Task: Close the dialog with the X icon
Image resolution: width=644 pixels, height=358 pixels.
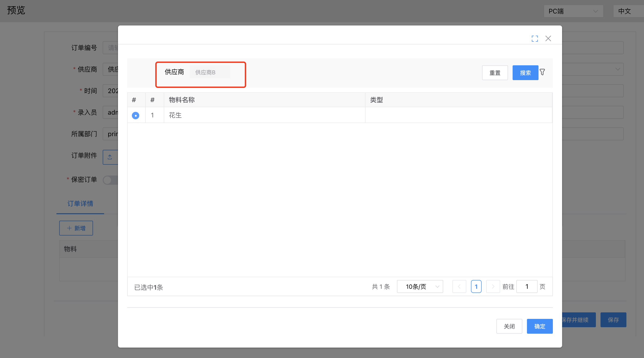Action: click(548, 38)
